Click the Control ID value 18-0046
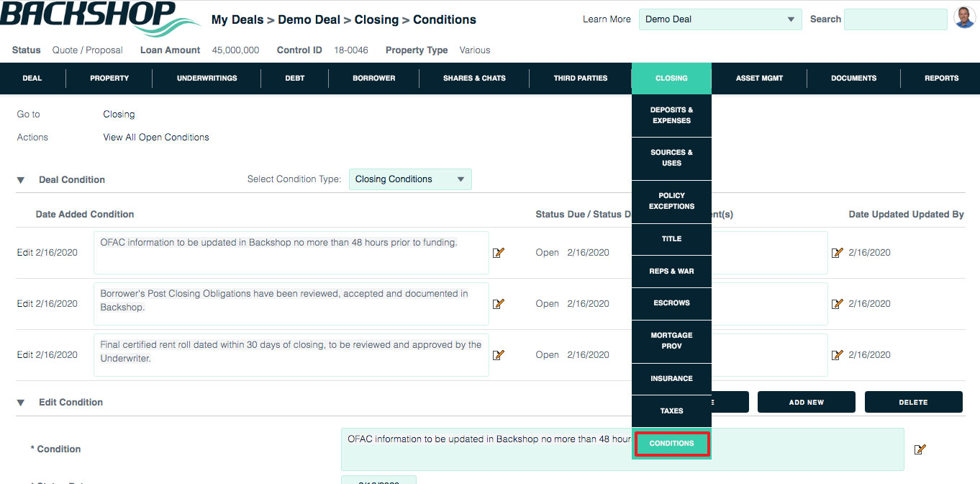This screenshot has height=484, width=980. coord(351,50)
